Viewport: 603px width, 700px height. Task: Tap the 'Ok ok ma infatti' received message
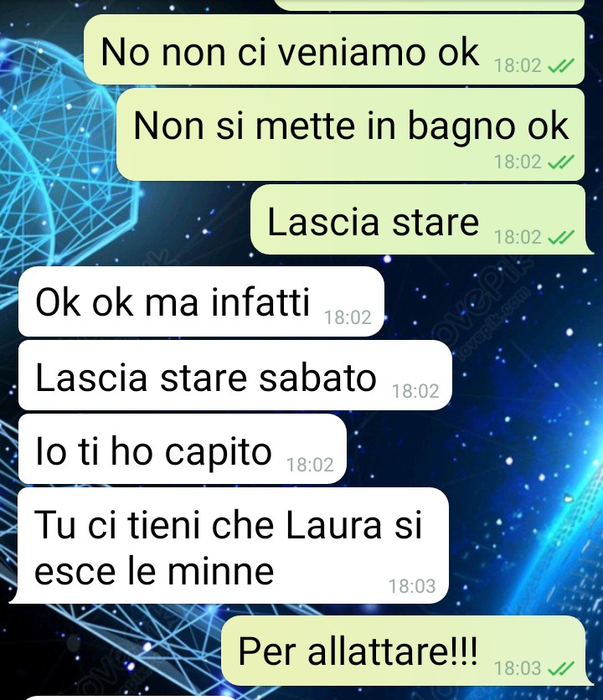click(201, 301)
